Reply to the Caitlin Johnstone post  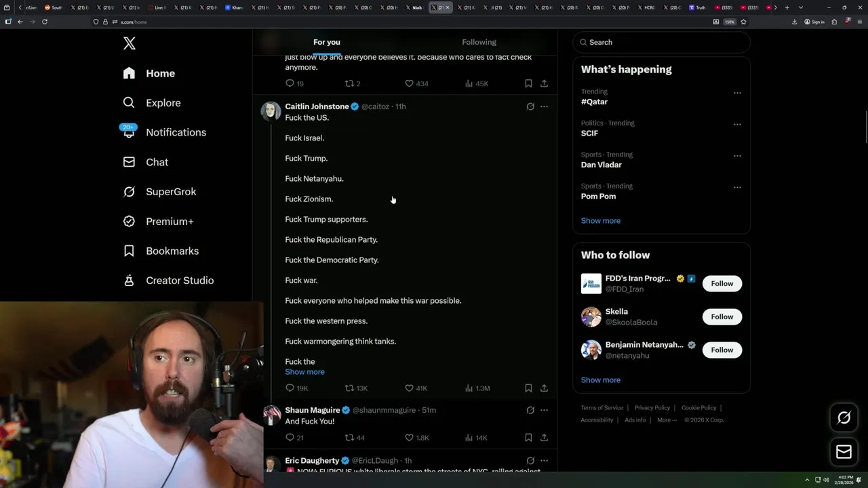pyautogui.click(x=296, y=388)
